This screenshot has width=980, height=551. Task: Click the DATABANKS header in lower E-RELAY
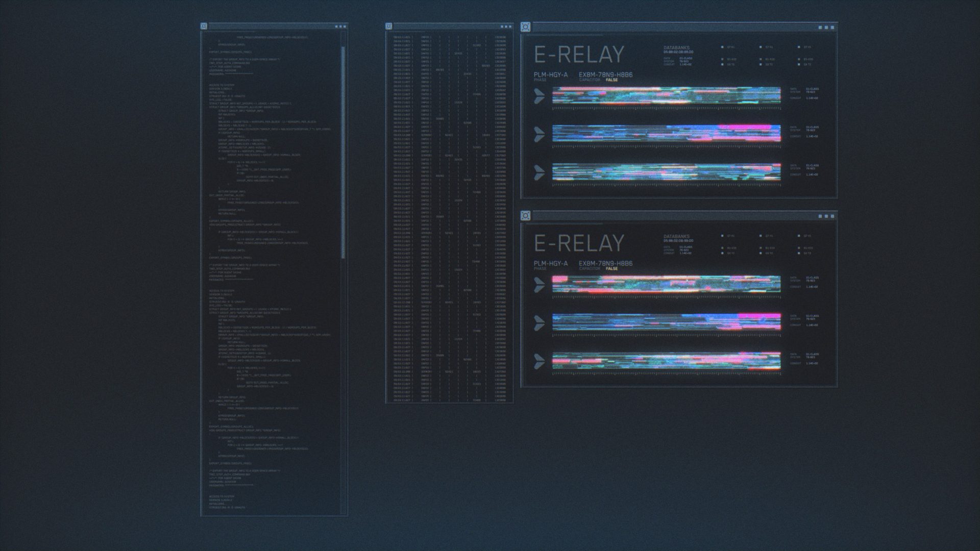click(x=676, y=236)
